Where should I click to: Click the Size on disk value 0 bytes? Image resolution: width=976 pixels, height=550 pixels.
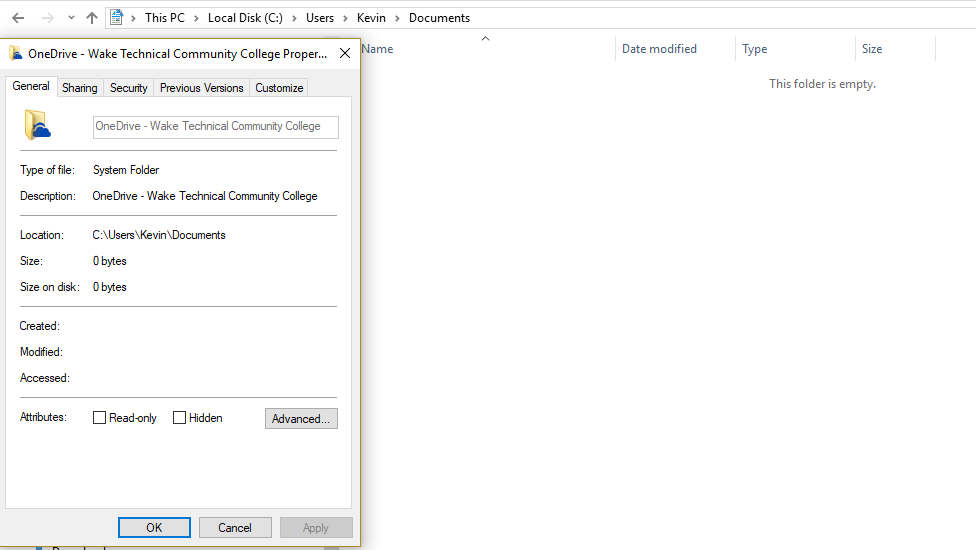point(110,287)
